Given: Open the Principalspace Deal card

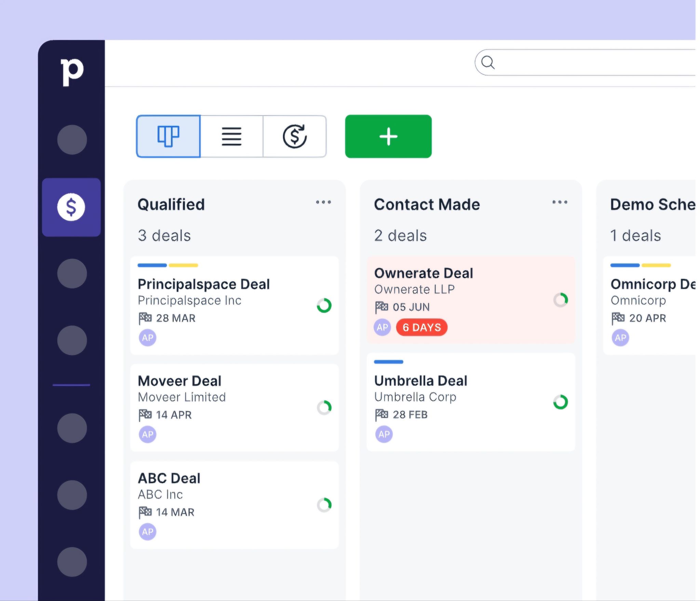Looking at the screenshot, I should coord(234,305).
